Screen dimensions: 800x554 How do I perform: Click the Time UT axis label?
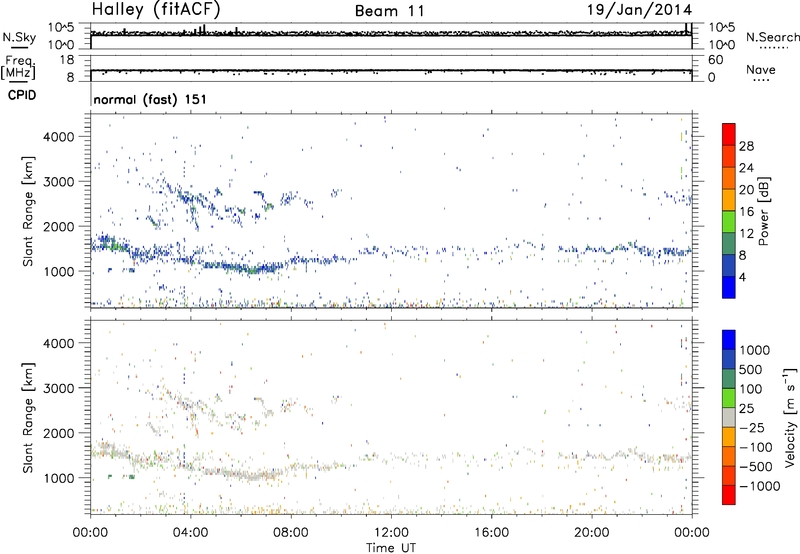coord(391,548)
